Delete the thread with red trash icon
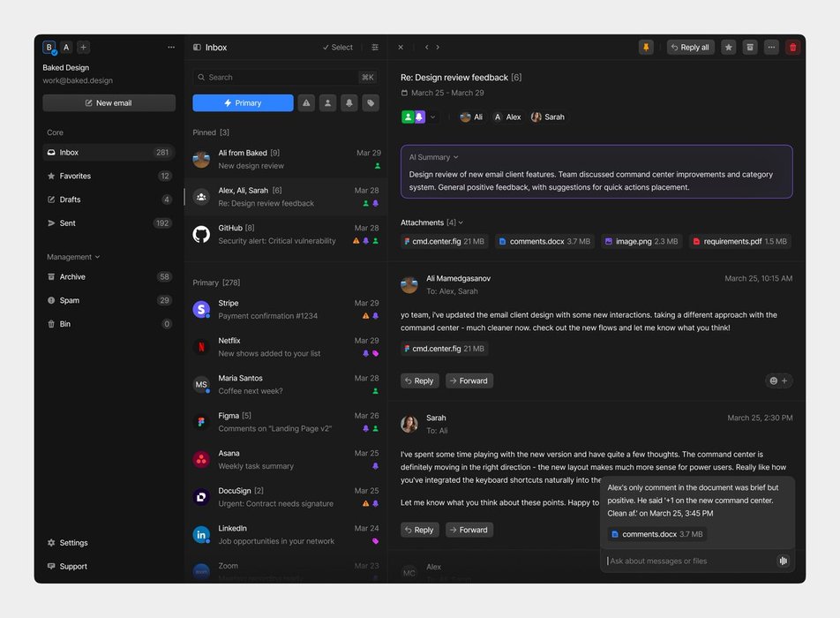 tap(793, 47)
